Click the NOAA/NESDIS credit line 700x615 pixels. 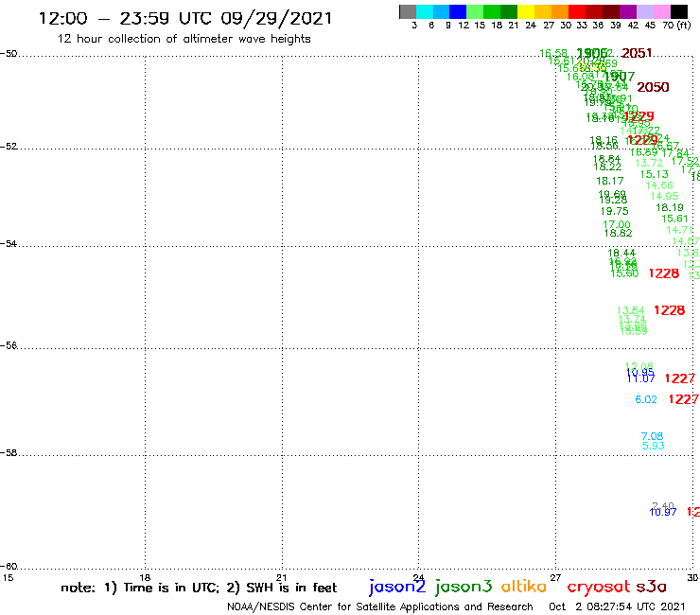[380, 606]
